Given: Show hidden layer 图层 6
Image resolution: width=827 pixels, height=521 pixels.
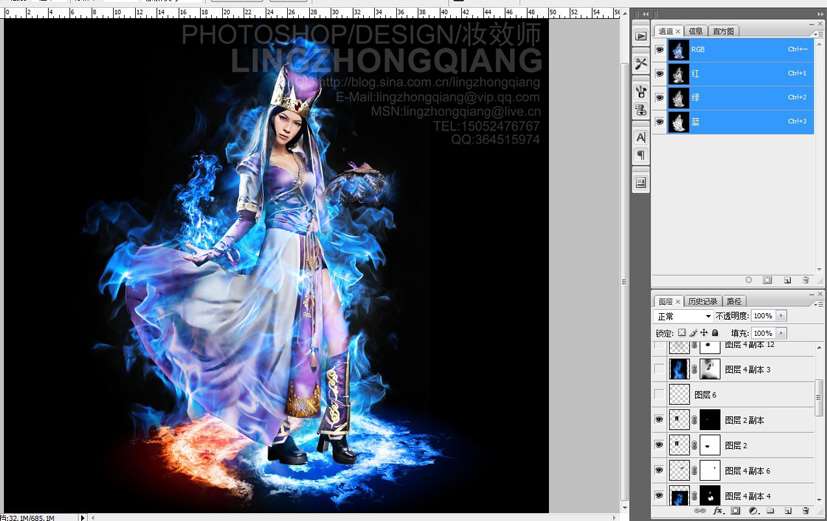Looking at the screenshot, I should click(x=659, y=395).
